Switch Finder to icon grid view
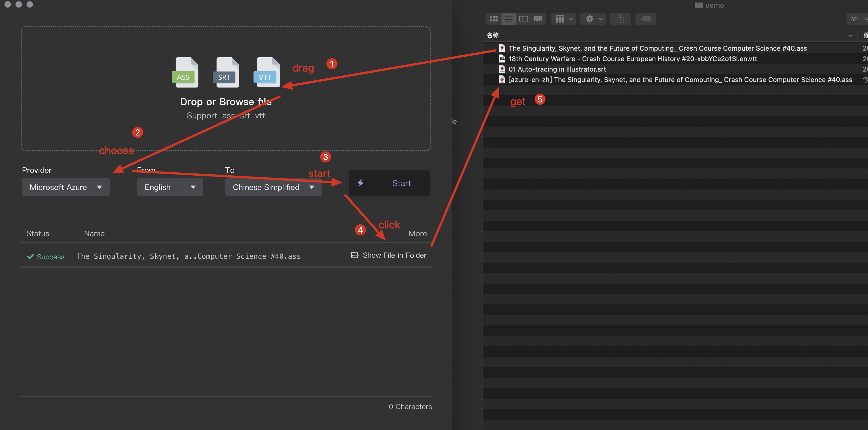This screenshot has width=868, height=430. click(494, 18)
